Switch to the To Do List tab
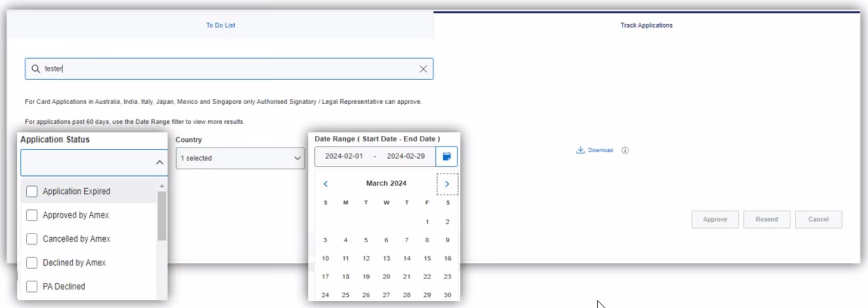Screen dimensions: 868x308 tap(221, 25)
